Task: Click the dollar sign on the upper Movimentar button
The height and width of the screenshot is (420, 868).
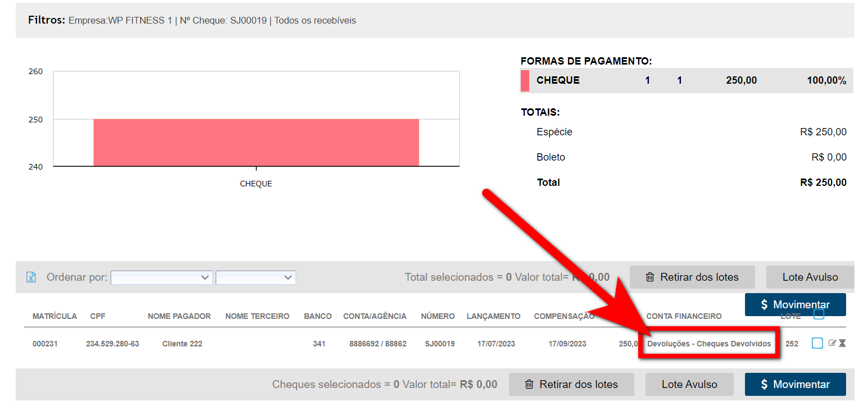Action: pyautogui.click(x=764, y=305)
